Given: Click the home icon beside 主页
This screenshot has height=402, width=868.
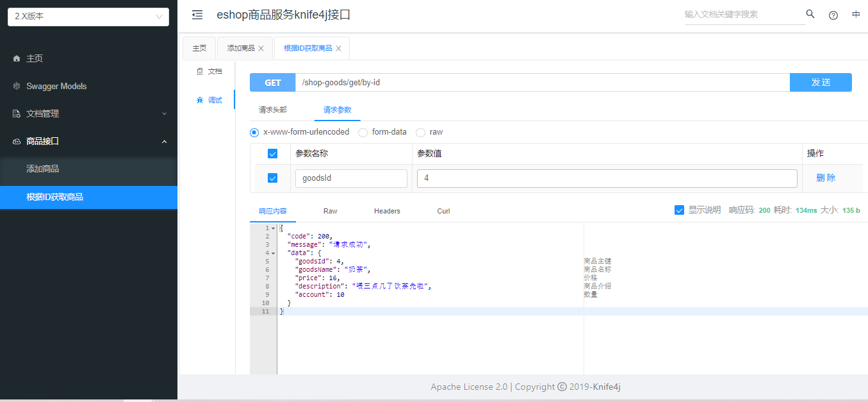Looking at the screenshot, I should pyautogui.click(x=17, y=58).
